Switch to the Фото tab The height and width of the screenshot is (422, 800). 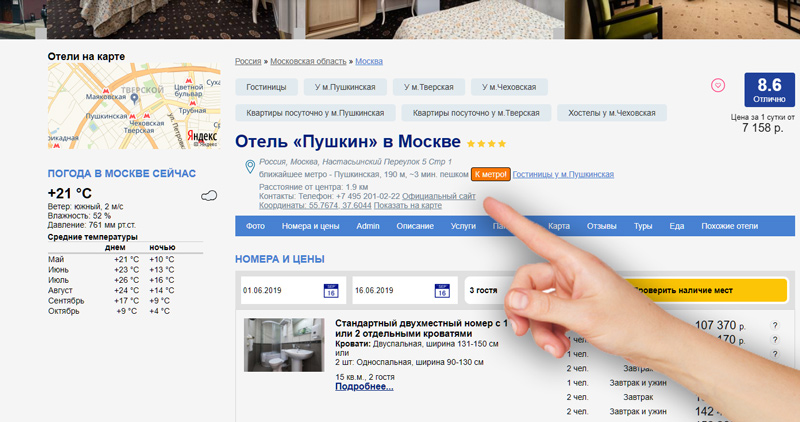(x=255, y=227)
